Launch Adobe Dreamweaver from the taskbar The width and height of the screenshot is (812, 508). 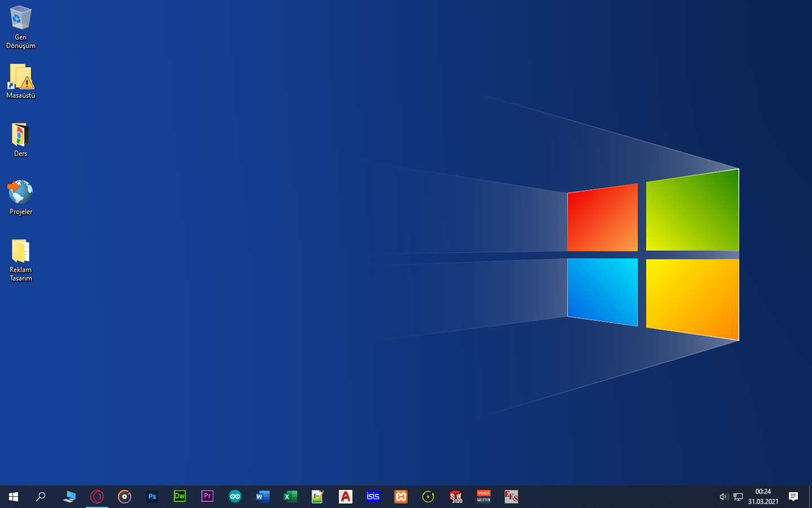pyautogui.click(x=180, y=497)
